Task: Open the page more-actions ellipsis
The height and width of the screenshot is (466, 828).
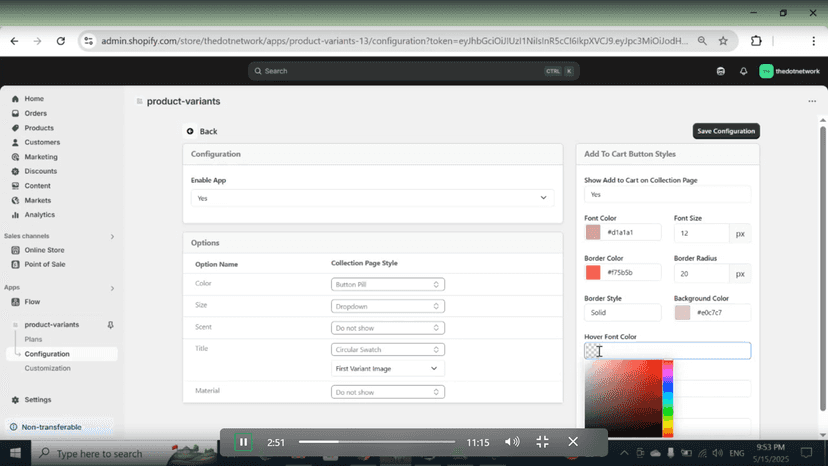Action: tap(812, 101)
